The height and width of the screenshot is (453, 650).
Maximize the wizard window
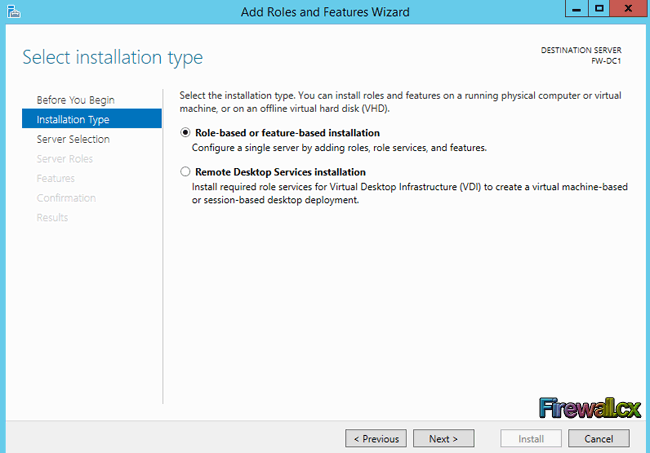pyautogui.click(x=599, y=8)
